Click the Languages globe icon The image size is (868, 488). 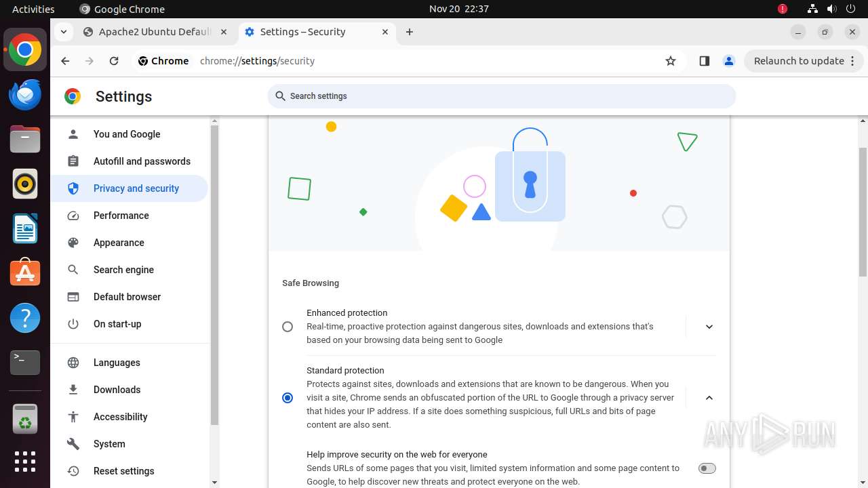73,363
